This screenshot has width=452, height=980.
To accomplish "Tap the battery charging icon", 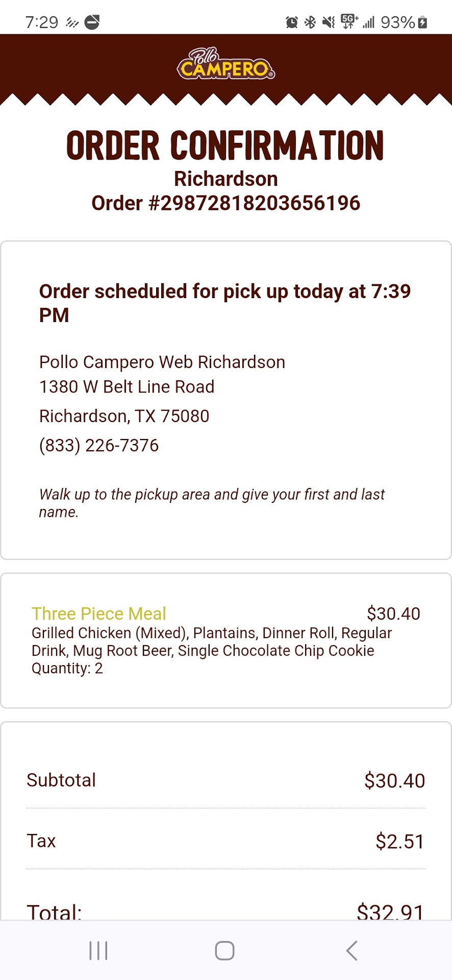I will tap(422, 22).
